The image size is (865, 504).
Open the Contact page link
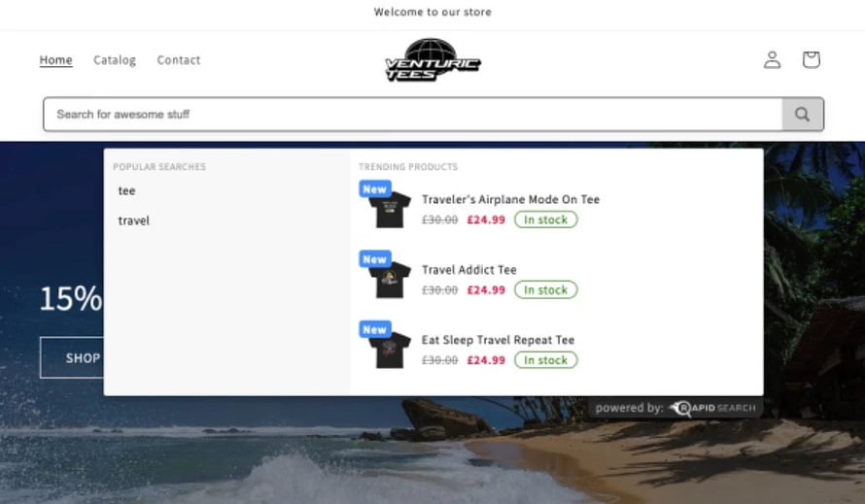pos(179,59)
